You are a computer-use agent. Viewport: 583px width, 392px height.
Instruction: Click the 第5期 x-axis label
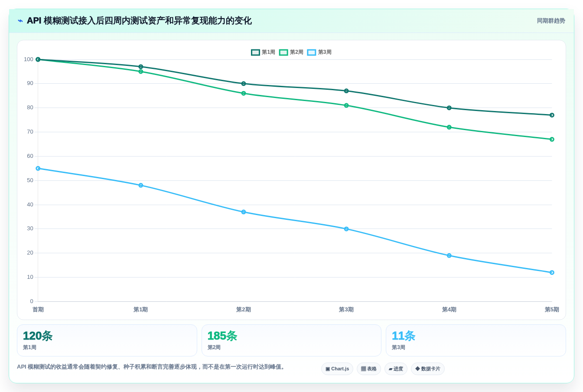click(x=552, y=310)
